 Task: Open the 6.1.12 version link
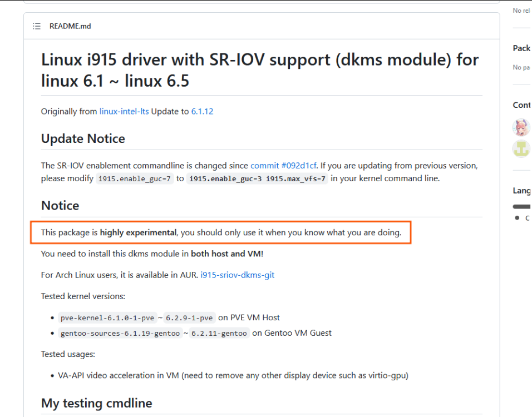[202, 112]
